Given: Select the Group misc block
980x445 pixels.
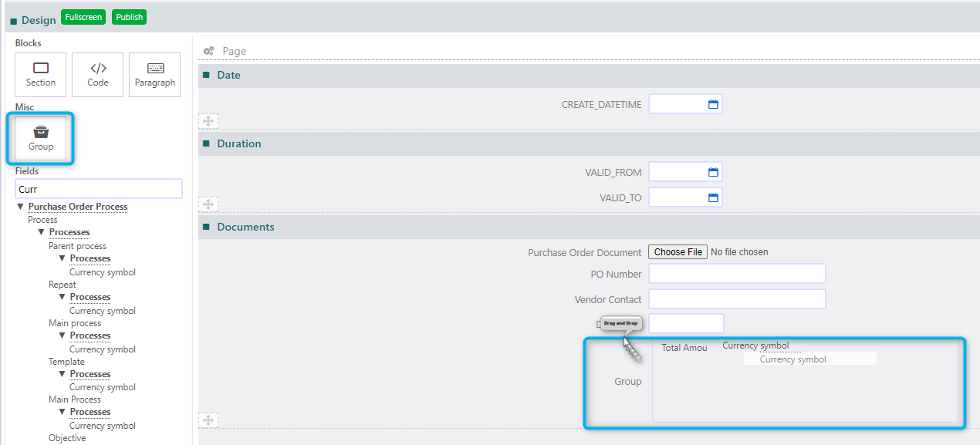Looking at the screenshot, I should click(41, 138).
